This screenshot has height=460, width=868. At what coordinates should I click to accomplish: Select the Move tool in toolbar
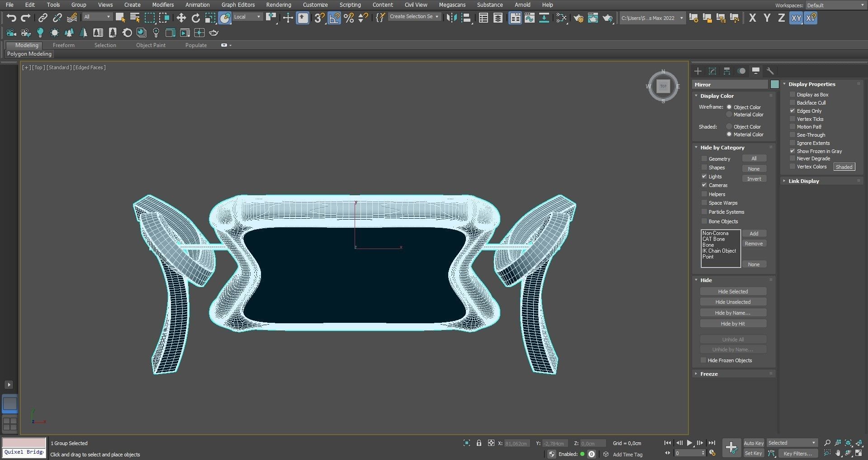pyautogui.click(x=181, y=18)
